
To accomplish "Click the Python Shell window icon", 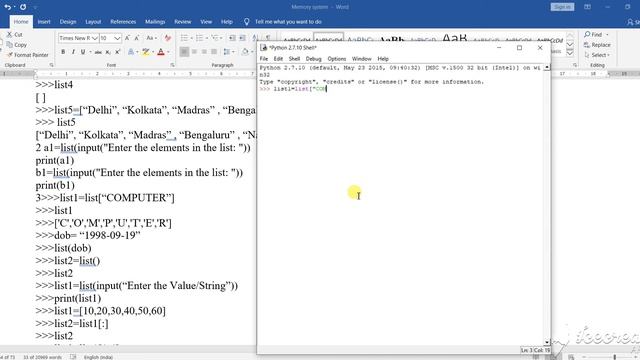I will pyautogui.click(x=264, y=48).
